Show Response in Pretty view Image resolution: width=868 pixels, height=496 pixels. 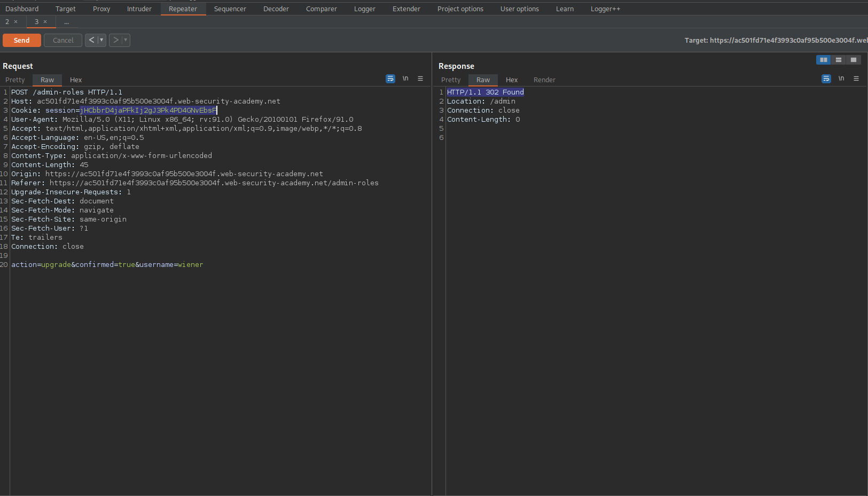point(451,80)
